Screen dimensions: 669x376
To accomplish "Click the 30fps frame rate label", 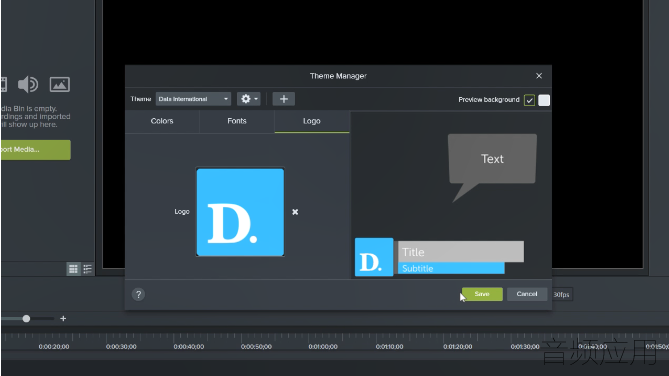I will pos(561,294).
